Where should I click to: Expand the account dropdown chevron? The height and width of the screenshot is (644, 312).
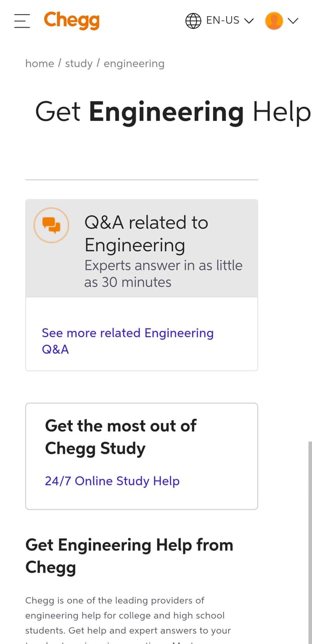293,22
